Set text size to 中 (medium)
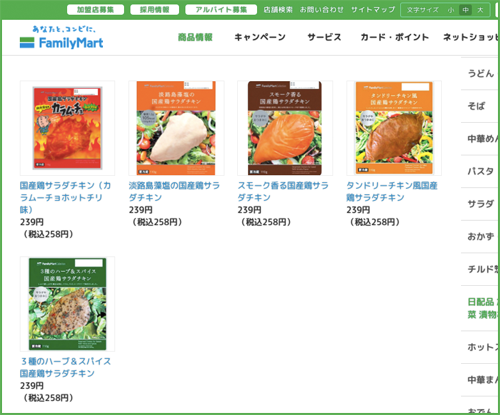Screen dimensions: 500x415 (x=466, y=10)
